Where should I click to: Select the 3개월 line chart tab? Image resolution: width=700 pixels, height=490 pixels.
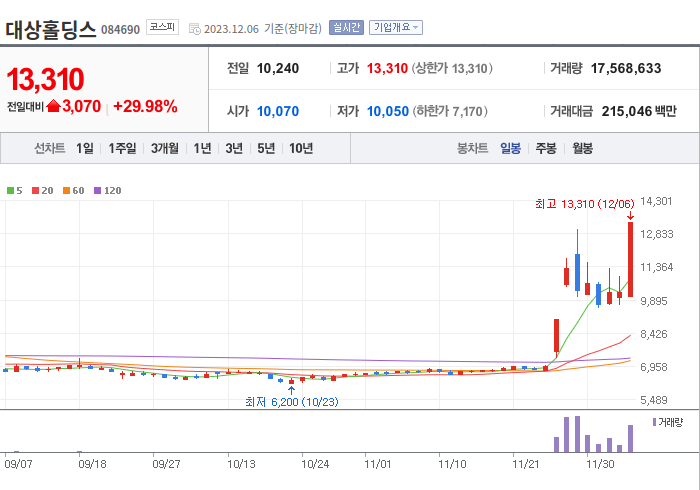(x=165, y=148)
